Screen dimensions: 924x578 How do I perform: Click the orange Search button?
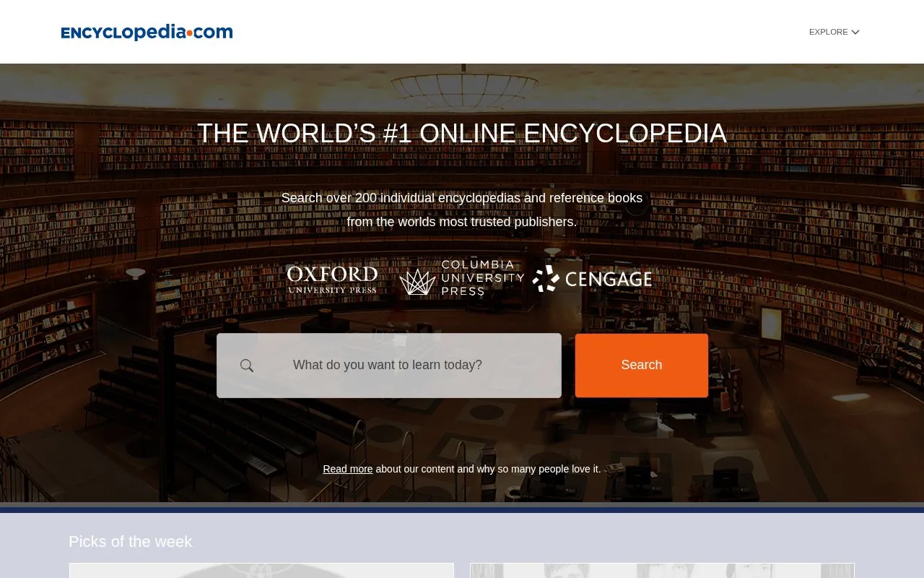click(x=642, y=365)
